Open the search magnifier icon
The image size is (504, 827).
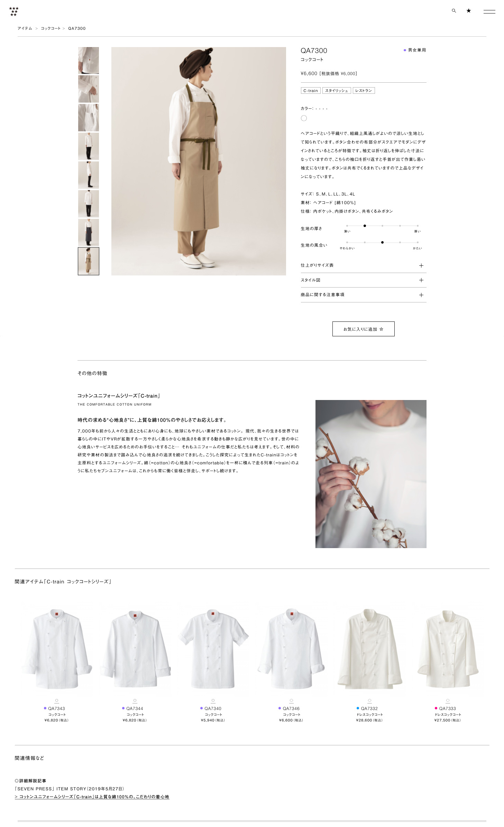pos(453,11)
